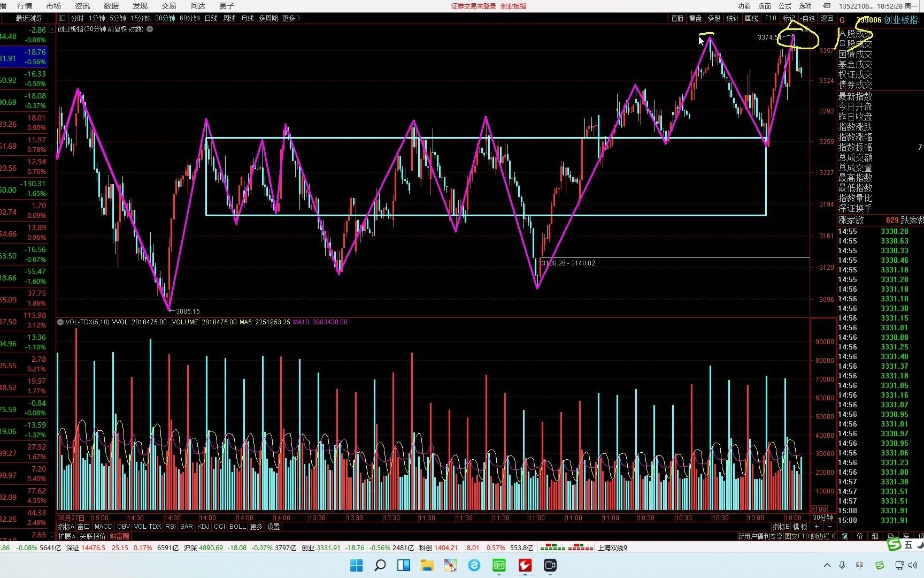
Task: Zoom in chart with plus button
Action: coord(817,527)
